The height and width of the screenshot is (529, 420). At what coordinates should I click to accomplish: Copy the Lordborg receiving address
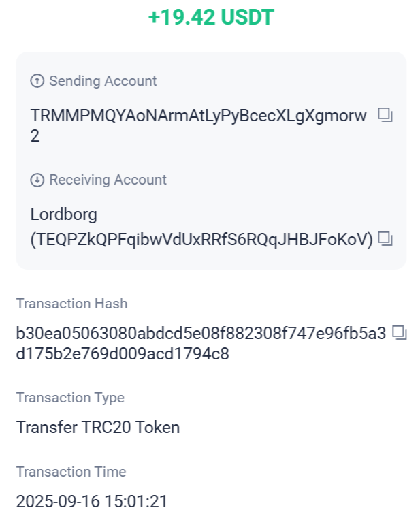385,238
